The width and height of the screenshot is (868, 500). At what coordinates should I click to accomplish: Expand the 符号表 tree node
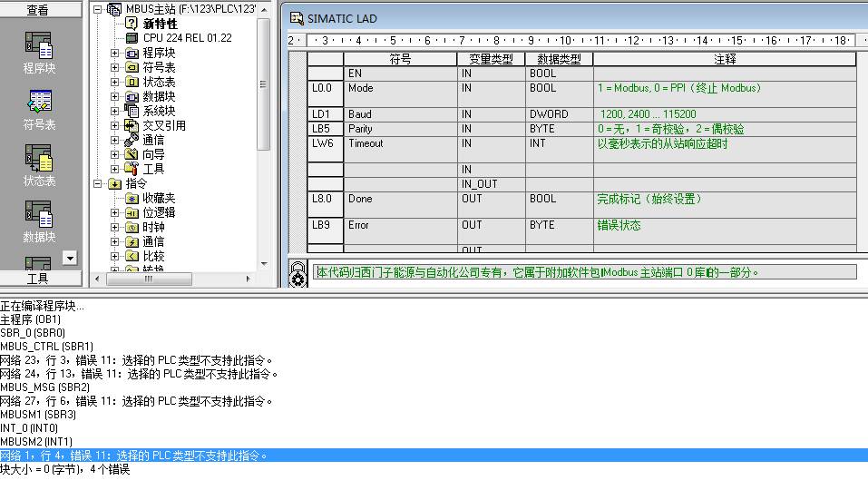tap(114, 67)
